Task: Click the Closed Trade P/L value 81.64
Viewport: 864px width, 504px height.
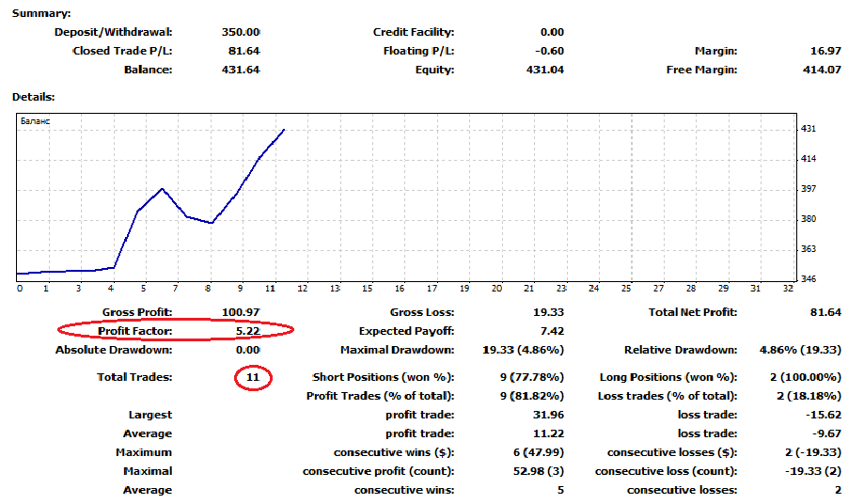Action: coord(244,51)
